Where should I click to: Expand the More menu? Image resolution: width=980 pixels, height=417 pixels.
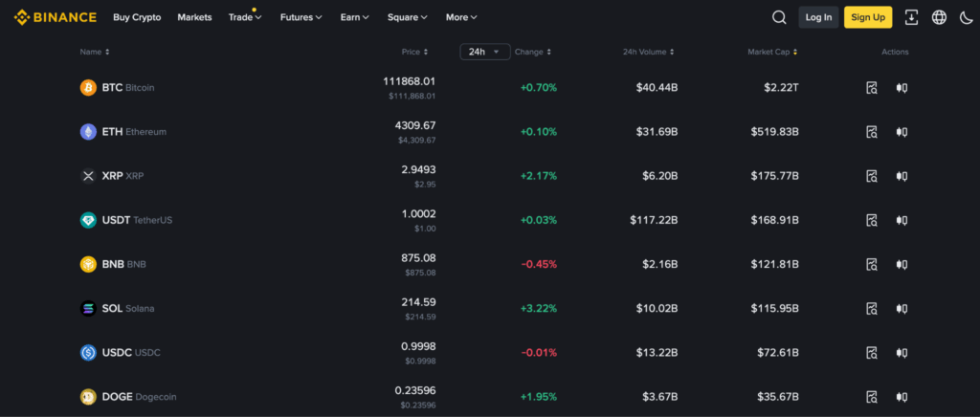(x=460, y=17)
